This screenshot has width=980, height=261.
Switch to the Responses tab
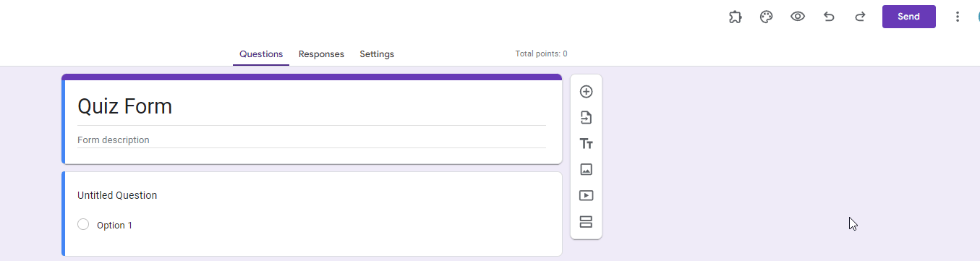pyautogui.click(x=321, y=54)
